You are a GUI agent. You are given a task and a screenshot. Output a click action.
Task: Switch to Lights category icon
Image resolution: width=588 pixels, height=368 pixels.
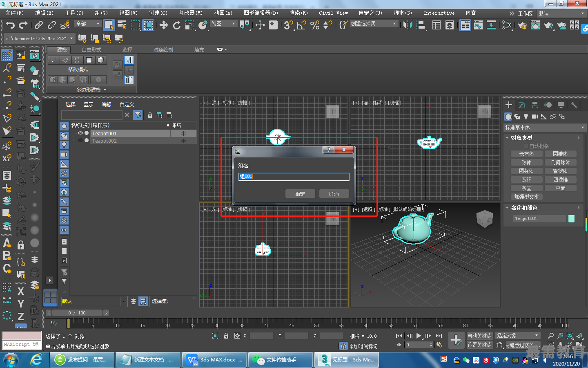coord(526,117)
